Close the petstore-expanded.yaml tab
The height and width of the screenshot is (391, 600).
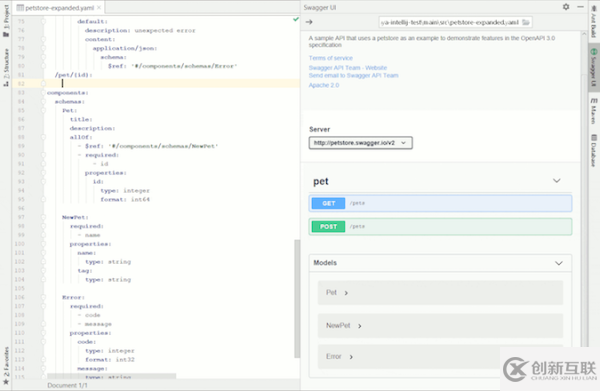[99, 7]
